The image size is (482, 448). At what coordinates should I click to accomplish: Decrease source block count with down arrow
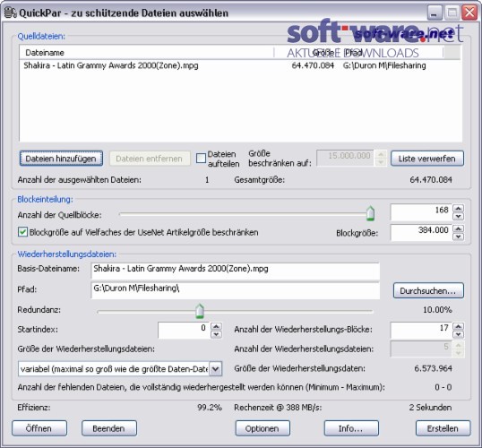459,217
